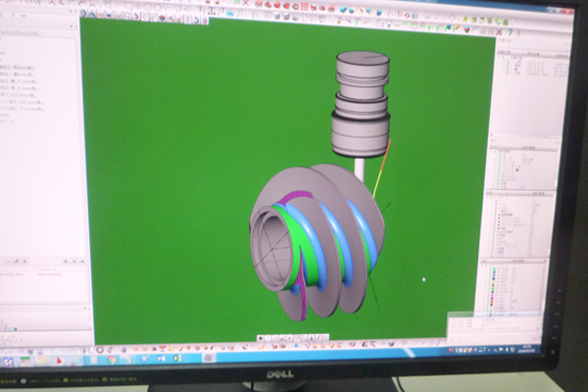
Task: Click the red ring-shaped solid icon
Action: (x=295, y=7)
